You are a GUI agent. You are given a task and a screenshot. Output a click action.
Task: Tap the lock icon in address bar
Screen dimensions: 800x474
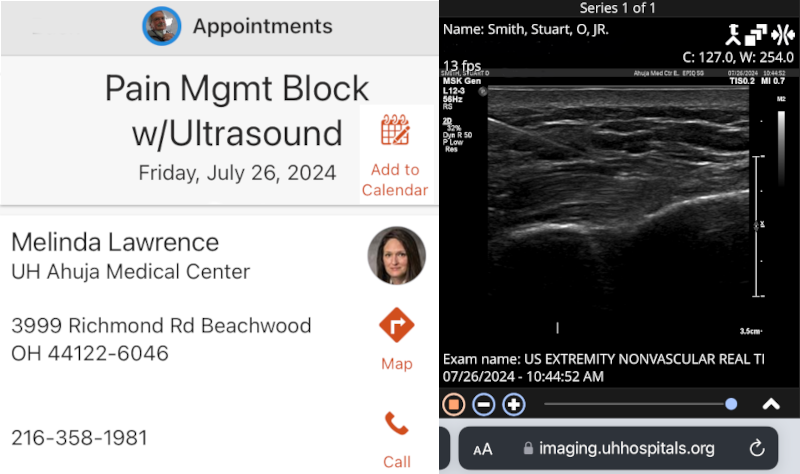pos(516,449)
